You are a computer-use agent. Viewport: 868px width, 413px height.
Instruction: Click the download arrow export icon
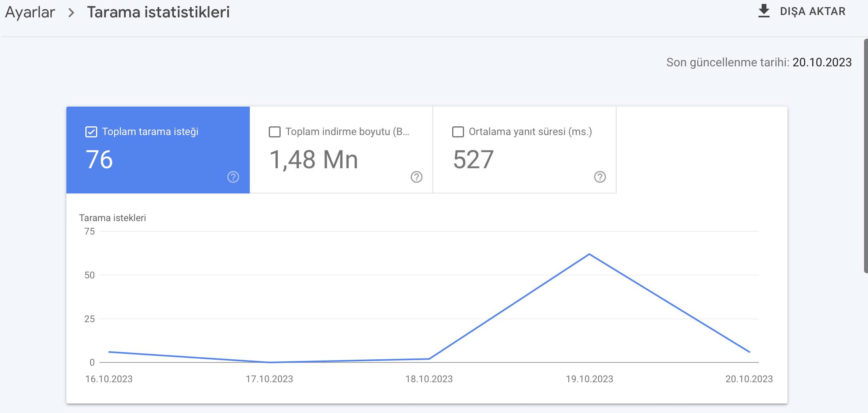(x=764, y=11)
